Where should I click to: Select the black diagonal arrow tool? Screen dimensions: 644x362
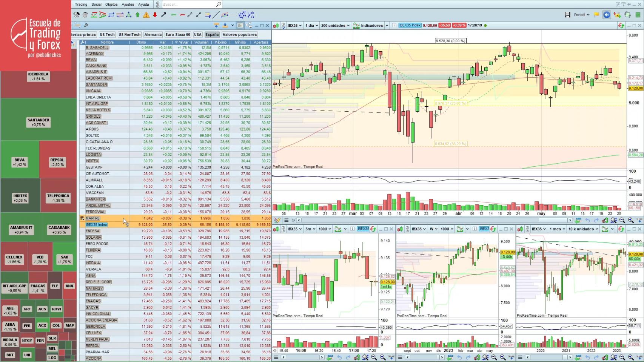[x=164, y=15]
